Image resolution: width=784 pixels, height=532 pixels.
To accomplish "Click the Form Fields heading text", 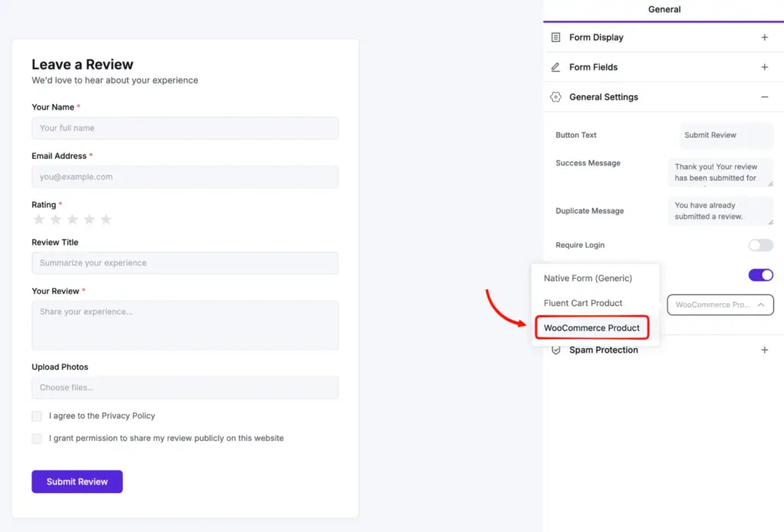I will [x=593, y=67].
